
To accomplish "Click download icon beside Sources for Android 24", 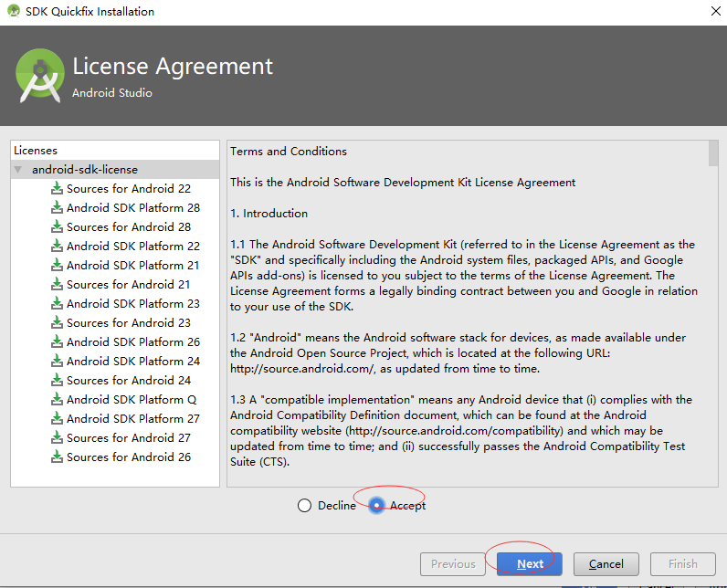I will [57, 381].
